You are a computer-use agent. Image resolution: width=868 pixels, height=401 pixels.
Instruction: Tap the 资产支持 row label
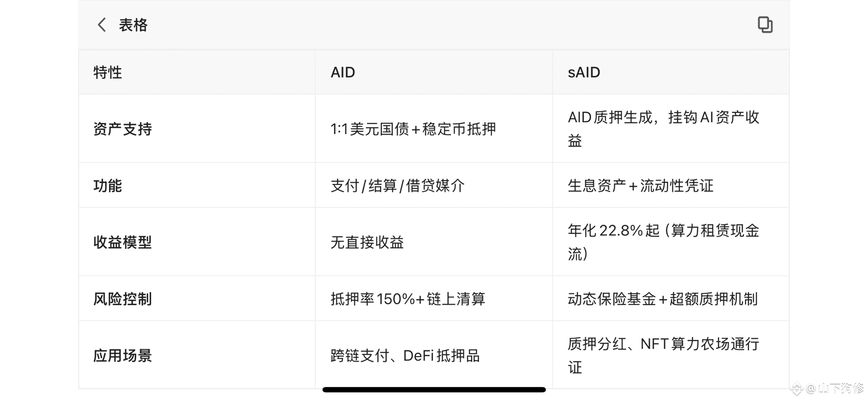pyautogui.click(x=122, y=129)
